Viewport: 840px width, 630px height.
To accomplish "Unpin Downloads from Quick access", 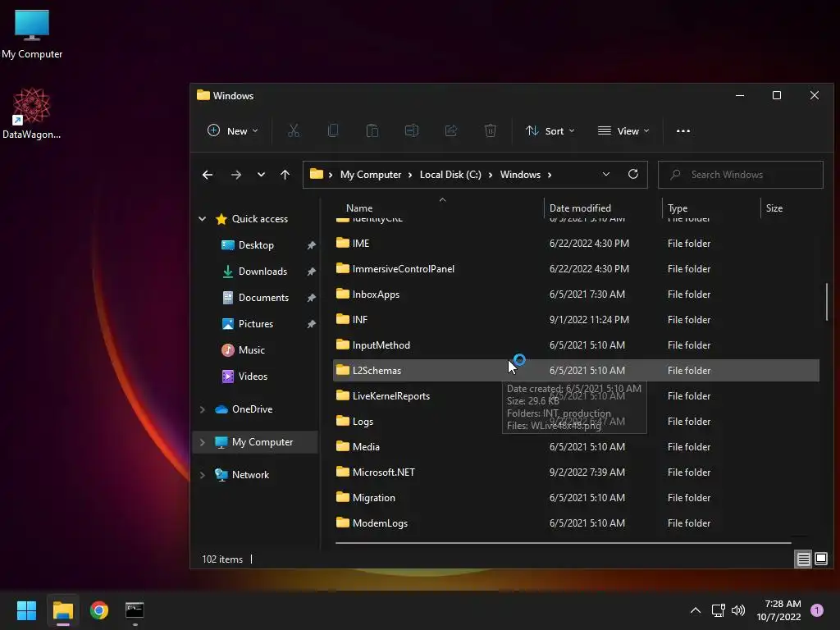I will click(311, 272).
